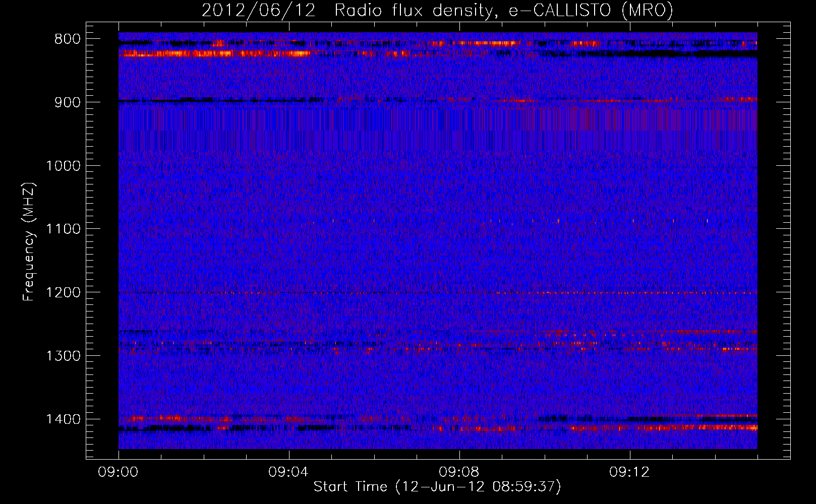
Task: Click the plot title 'Radio flux density, e-CALLISTO (MRO)'
Action: [x=504, y=10]
